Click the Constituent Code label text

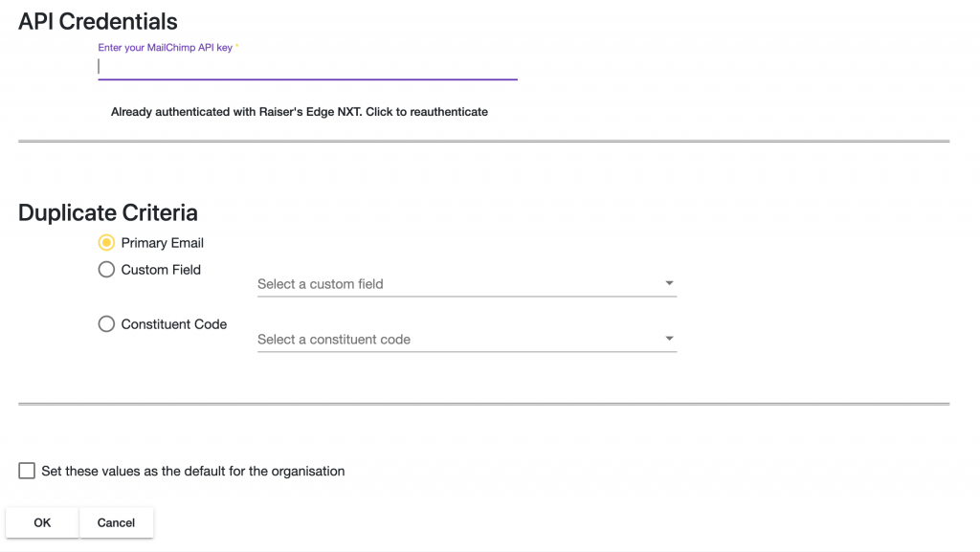point(174,324)
